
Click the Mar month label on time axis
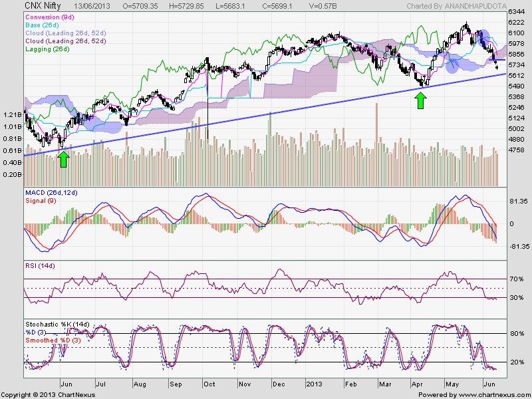click(386, 384)
